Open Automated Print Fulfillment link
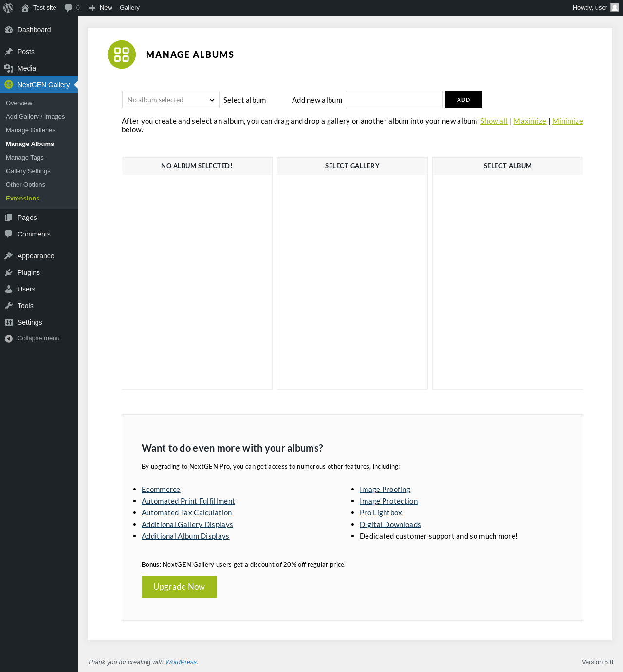The height and width of the screenshot is (672, 623). (x=188, y=501)
